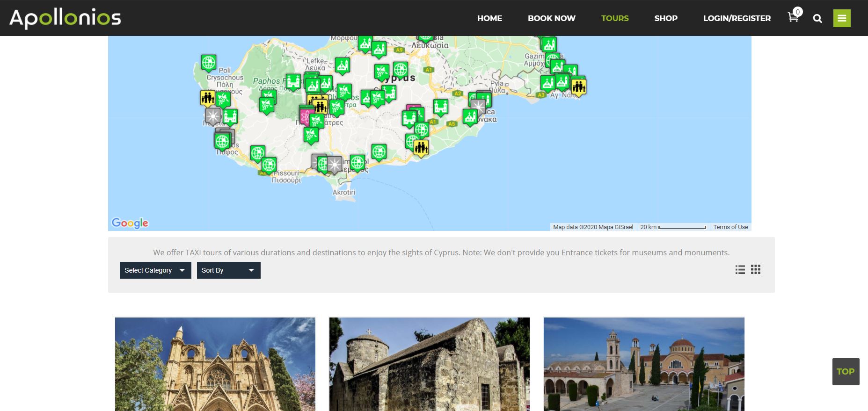
Task: Open the shopping cart icon
Action: click(793, 18)
